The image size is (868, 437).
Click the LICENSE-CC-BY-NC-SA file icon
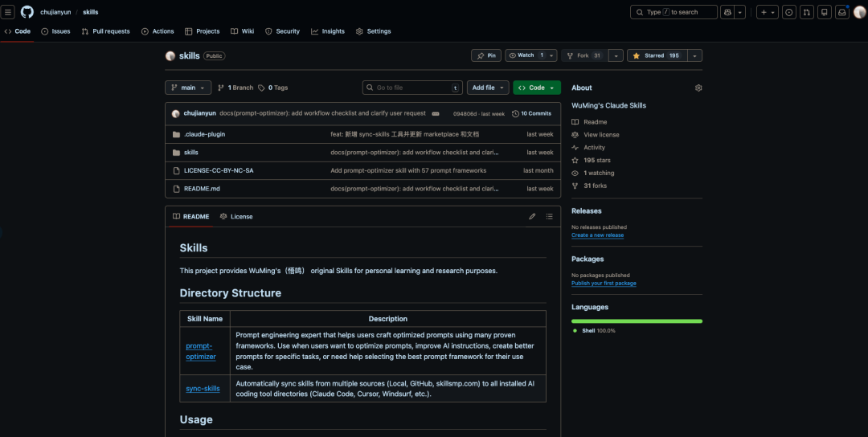pos(176,171)
